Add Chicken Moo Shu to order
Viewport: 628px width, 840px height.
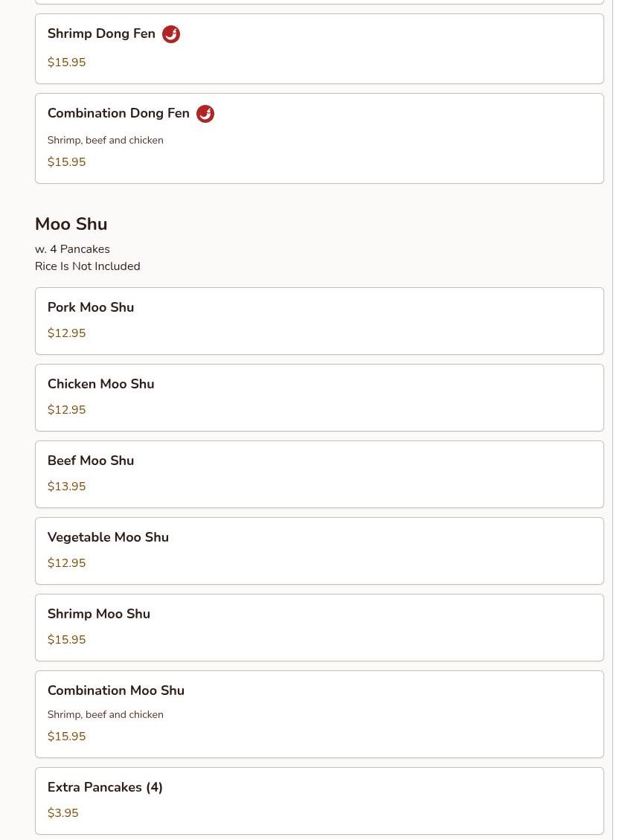(319, 397)
